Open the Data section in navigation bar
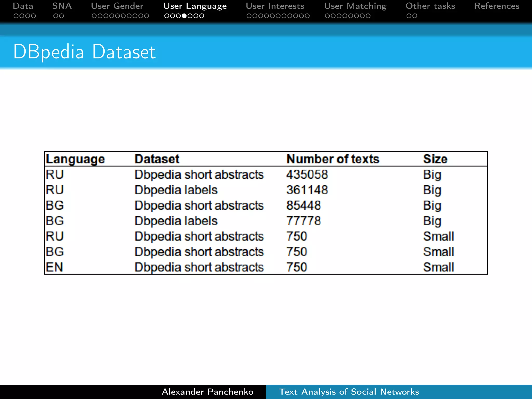532x399 pixels. 23,6
